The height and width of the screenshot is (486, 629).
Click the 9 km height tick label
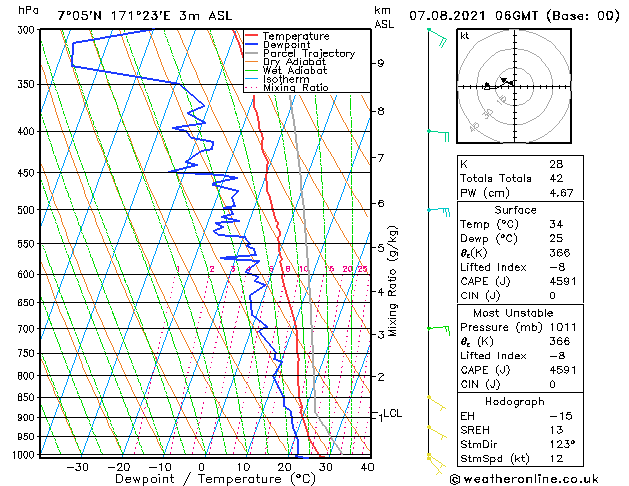(381, 63)
